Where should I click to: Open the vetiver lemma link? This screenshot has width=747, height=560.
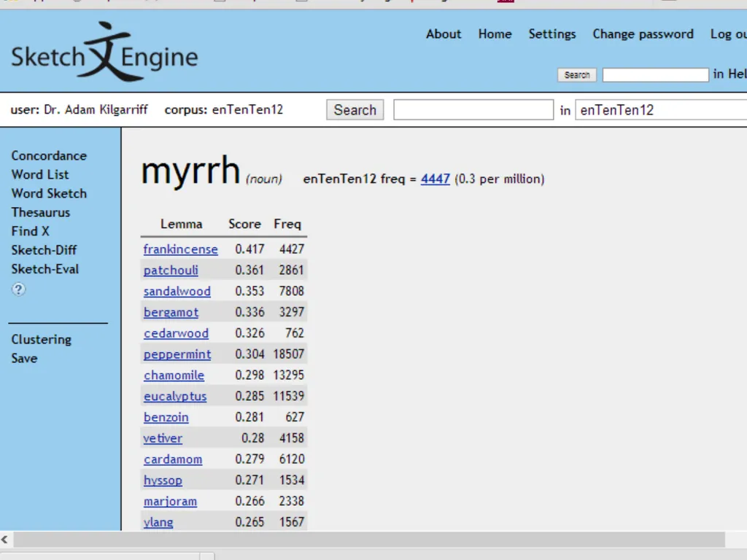coord(163,438)
